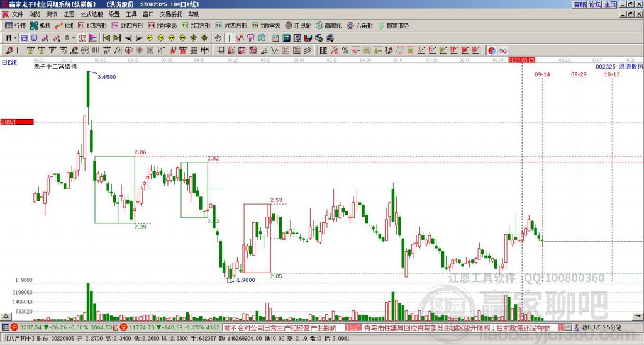Select the zigzag wave line tool
Screen dimensions: 644x345
tap(275, 50)
